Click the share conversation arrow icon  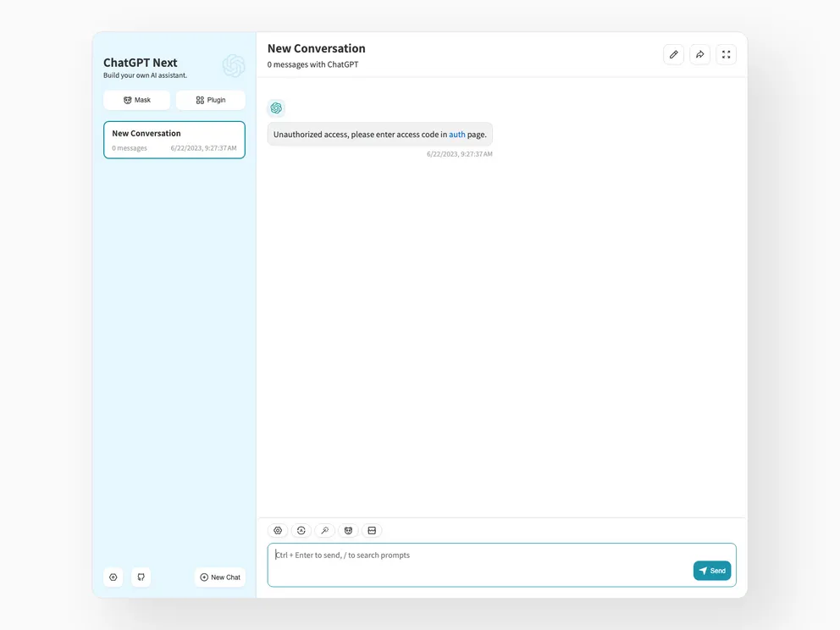pos(699,54)
